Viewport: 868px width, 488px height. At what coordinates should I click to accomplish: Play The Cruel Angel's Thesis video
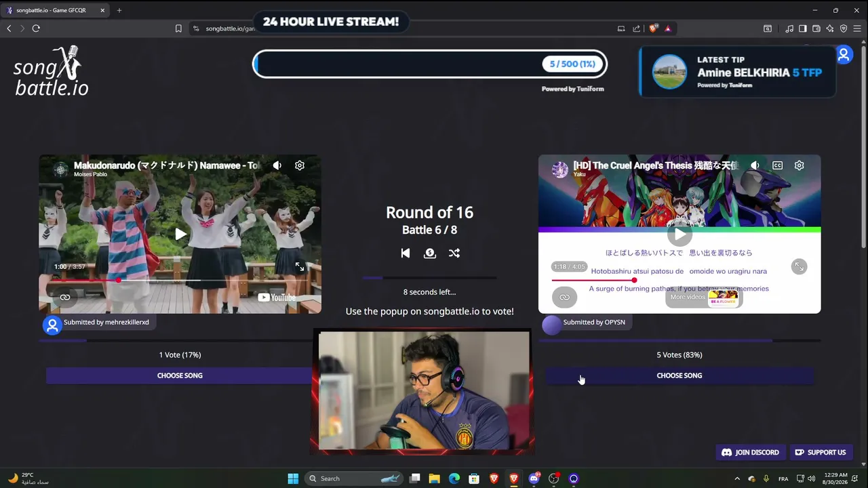point(679,235)
